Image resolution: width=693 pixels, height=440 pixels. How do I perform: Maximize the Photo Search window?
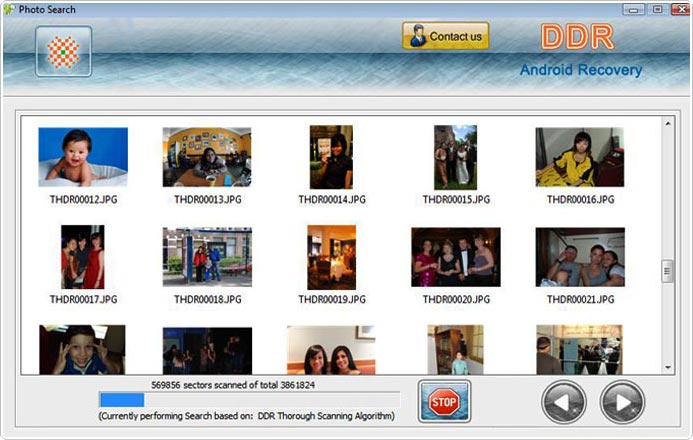pyautogui.click(x=658, y=9)
